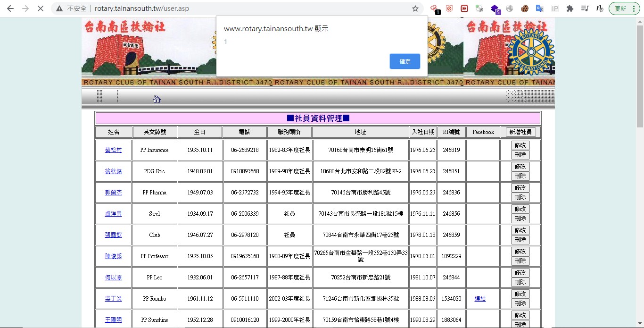Click the RI編號 column header
The image size is (644, 328).
pyautogui.click(x=452, y=132)
